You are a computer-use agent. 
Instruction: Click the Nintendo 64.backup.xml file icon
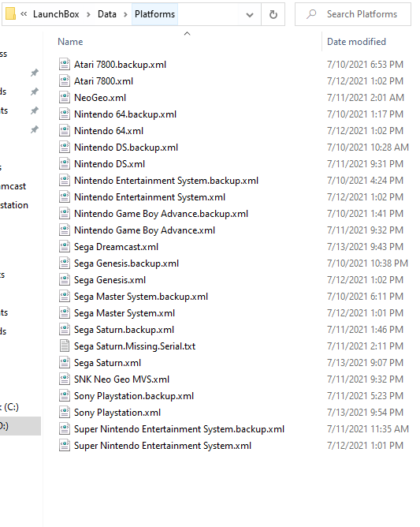click(65, 114)
